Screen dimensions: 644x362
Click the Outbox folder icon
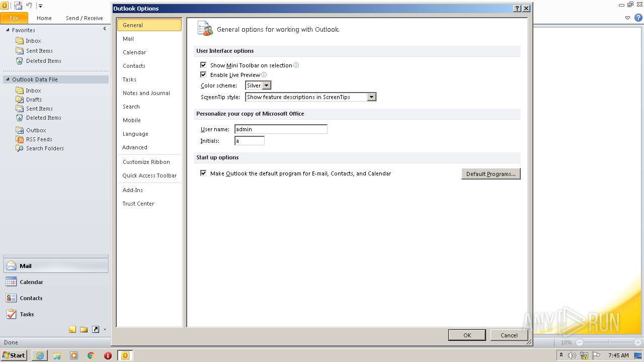click(x=20, y=130)
